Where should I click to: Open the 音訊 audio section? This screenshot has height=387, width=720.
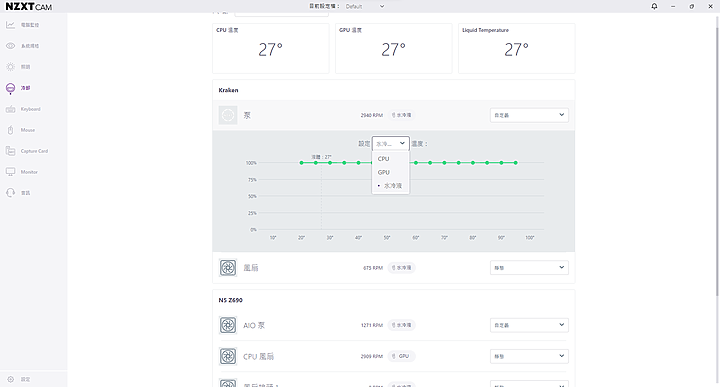click(x=18, y=193)
